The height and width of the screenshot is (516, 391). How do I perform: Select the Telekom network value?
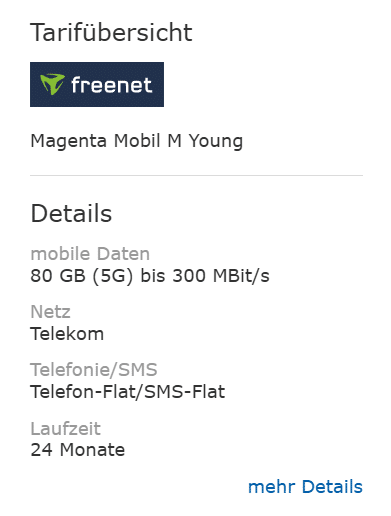67,334
